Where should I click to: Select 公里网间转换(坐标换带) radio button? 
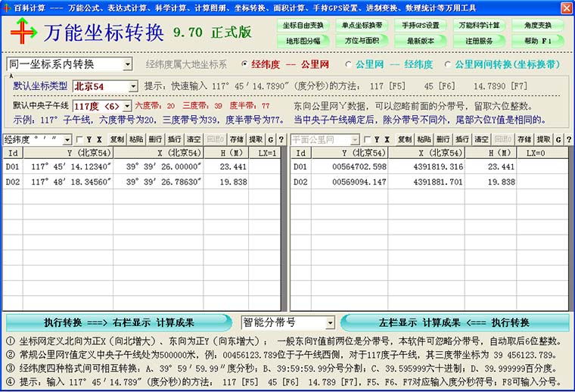[449, 64]
